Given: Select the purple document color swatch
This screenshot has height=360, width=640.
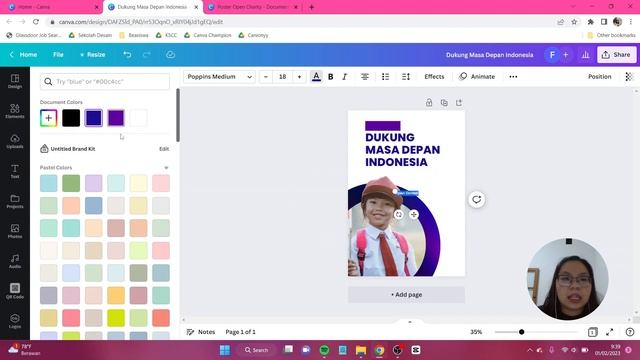Looking at the screenshot, I should click(x=116, y=118).
